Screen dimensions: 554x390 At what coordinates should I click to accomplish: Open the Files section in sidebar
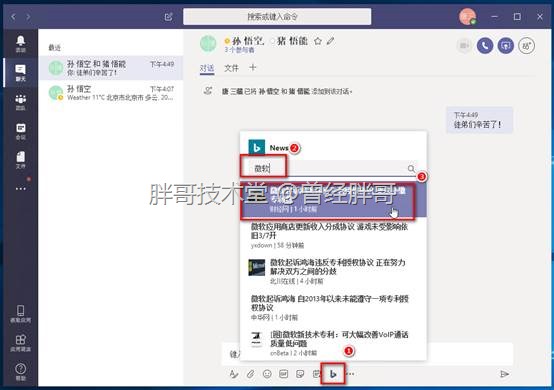[20, 160]
